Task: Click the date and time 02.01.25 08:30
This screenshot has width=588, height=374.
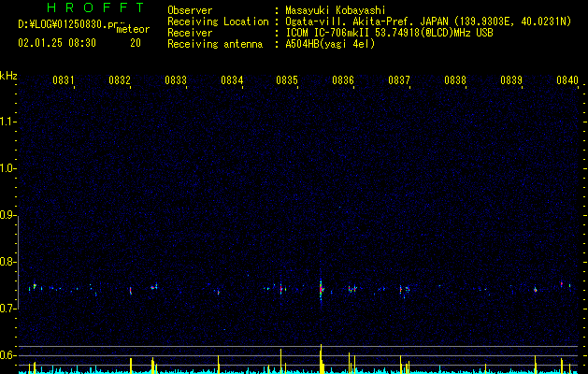Action: (x=57, y=43)
